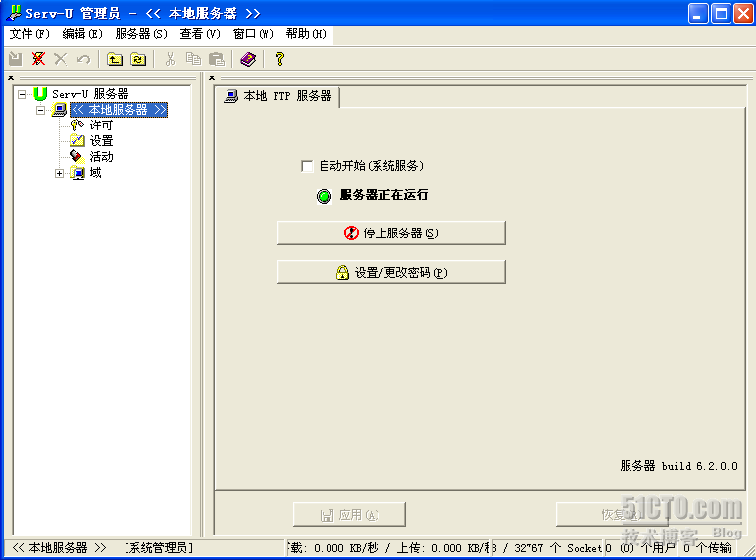The width and height of the screenshot is (756, 560).
Task: Open the 编辑(E) menu
Action: [82, 34]
